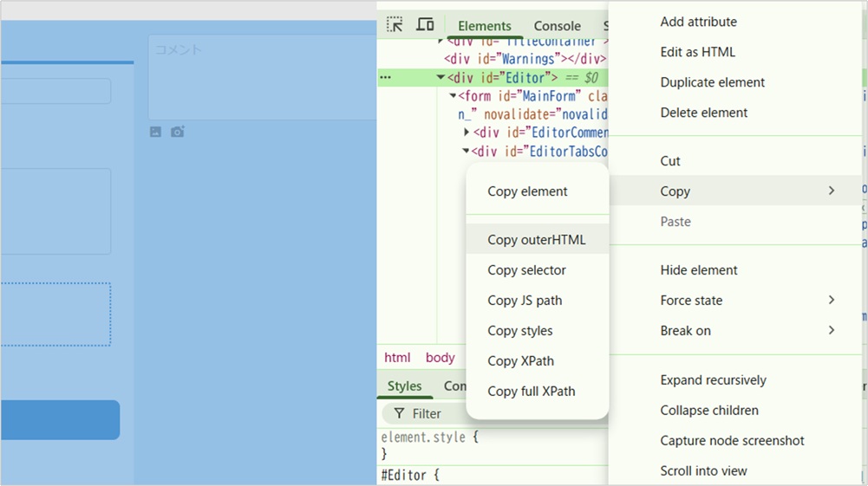Screen dimensions: 868x486
Task: Click the image attachment icon below comment box
Action: click(155, 132)
